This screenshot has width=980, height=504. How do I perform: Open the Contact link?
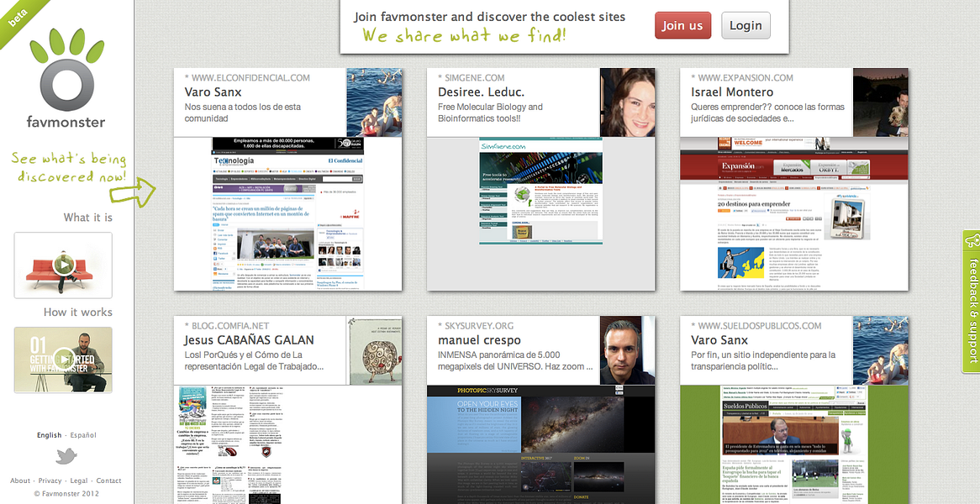click(108, 480)
